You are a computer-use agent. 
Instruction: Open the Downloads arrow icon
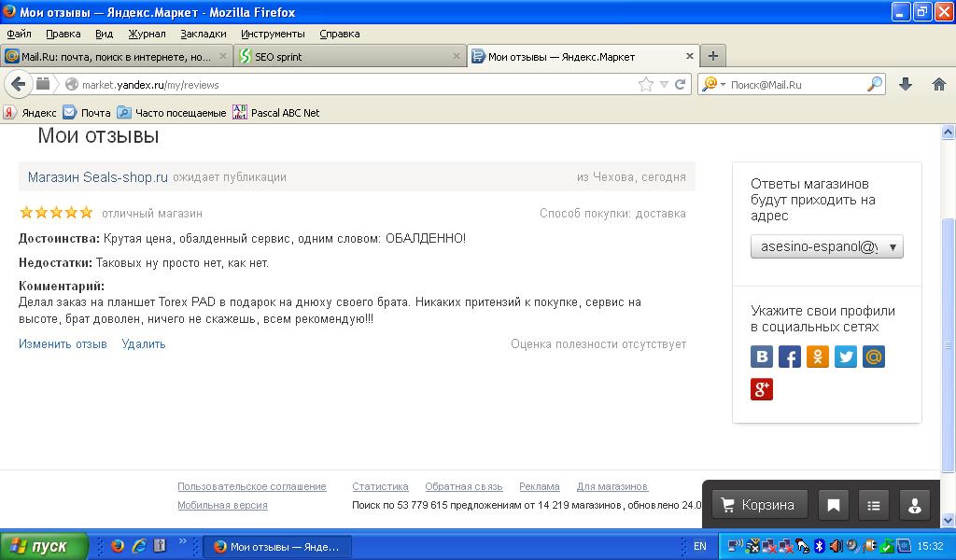click(x=906, y=85)
